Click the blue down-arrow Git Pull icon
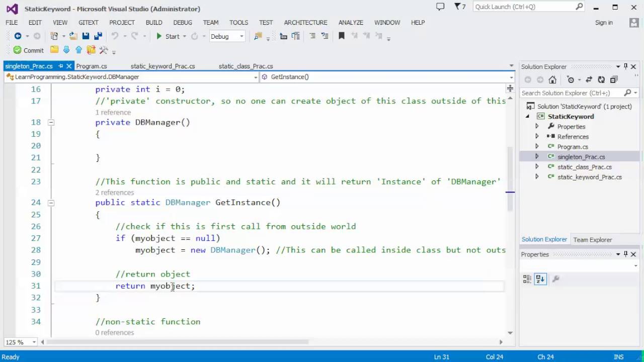Viewport: 644px width, 362px height. (66, 50)
